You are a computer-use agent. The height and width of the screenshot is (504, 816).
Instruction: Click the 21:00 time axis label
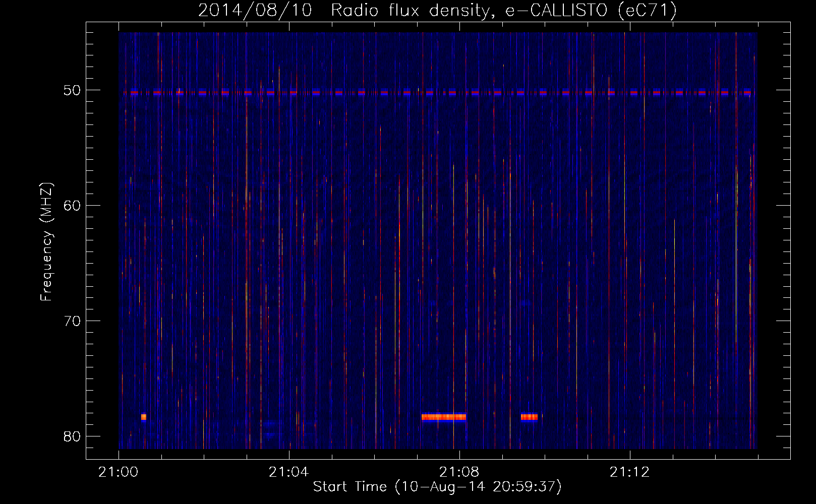(119, 472)
